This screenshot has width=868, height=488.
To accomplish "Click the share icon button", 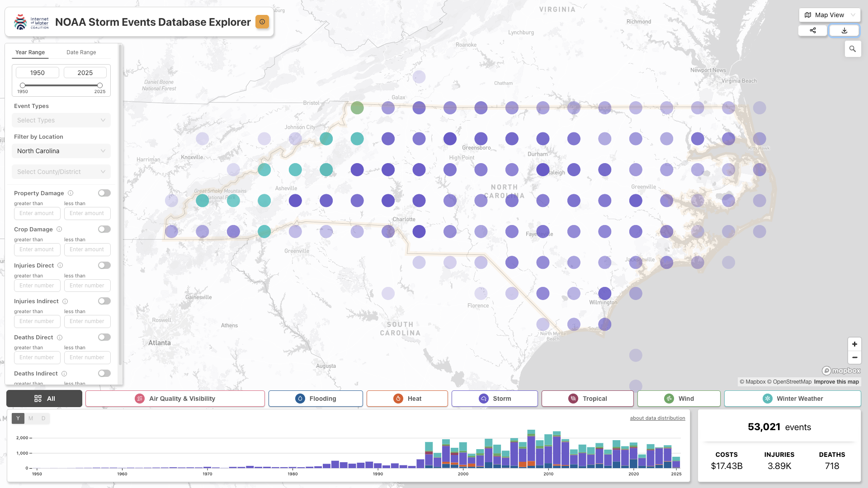I will (x=812, y=30).
